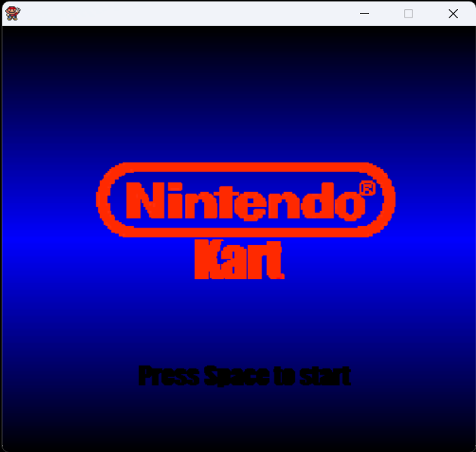This screenshot has height=452, width=476.
Task: Close the game window with X
Action: [453, 13]
